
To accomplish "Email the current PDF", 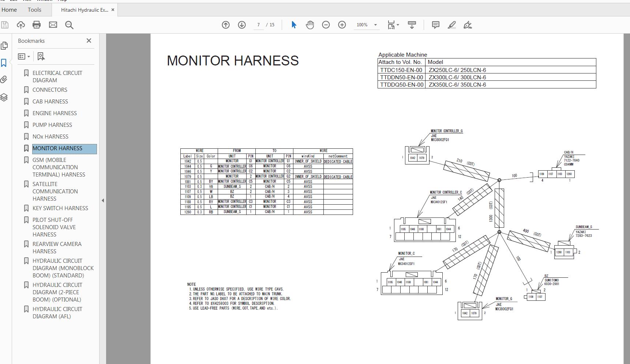I will click(53, 25).
